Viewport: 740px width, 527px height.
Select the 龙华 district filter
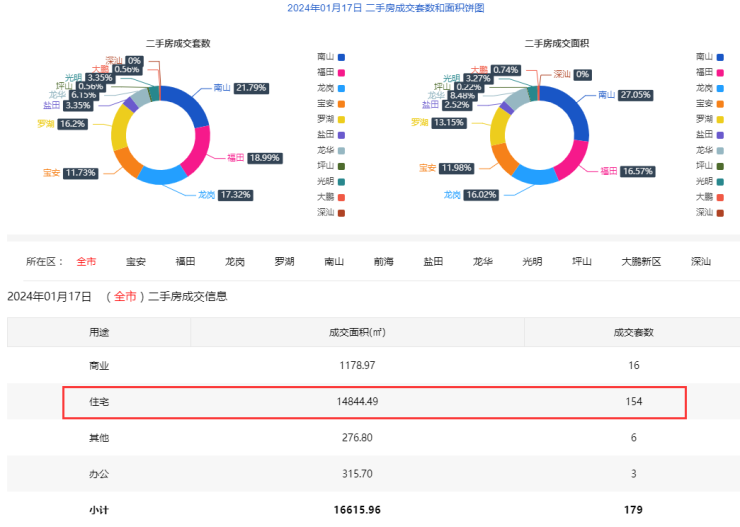click(483, 261)
